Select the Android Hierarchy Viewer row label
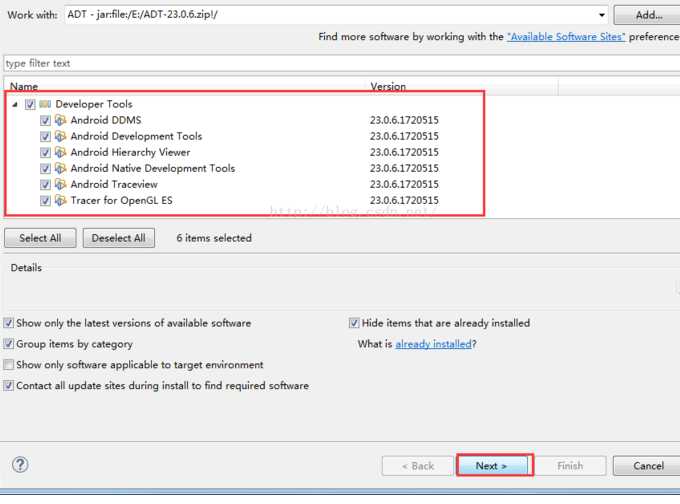Viewport: 680px width, 504px height. coord(130,152)
